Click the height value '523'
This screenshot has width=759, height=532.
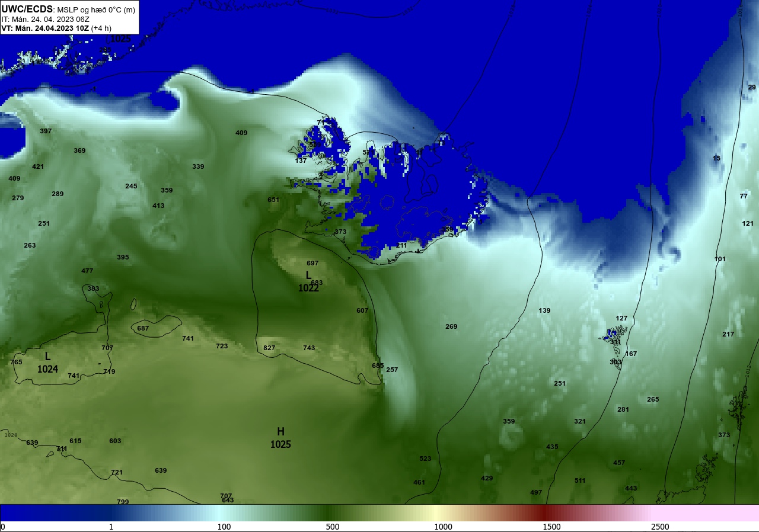(425, 459)
